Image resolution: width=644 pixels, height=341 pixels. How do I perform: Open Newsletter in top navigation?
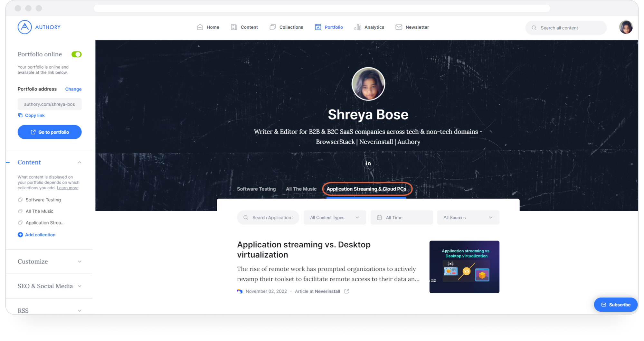[412, 27]
